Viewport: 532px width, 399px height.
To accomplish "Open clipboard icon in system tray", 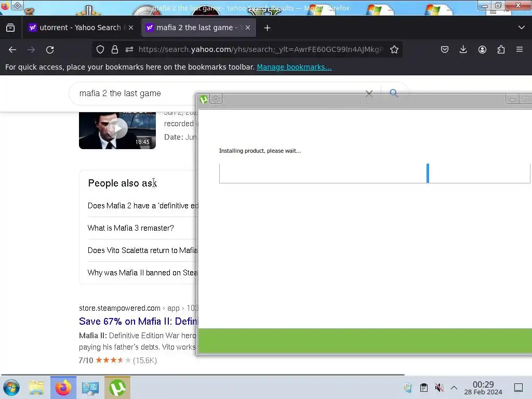I will (424, 388).
